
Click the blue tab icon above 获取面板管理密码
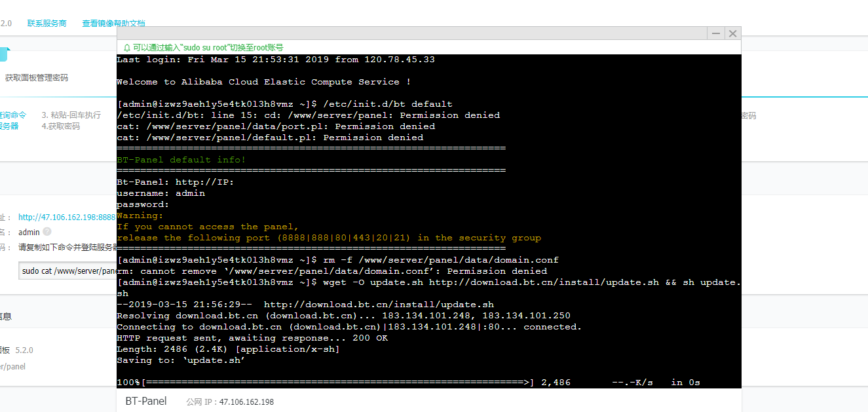pos(4,54)
